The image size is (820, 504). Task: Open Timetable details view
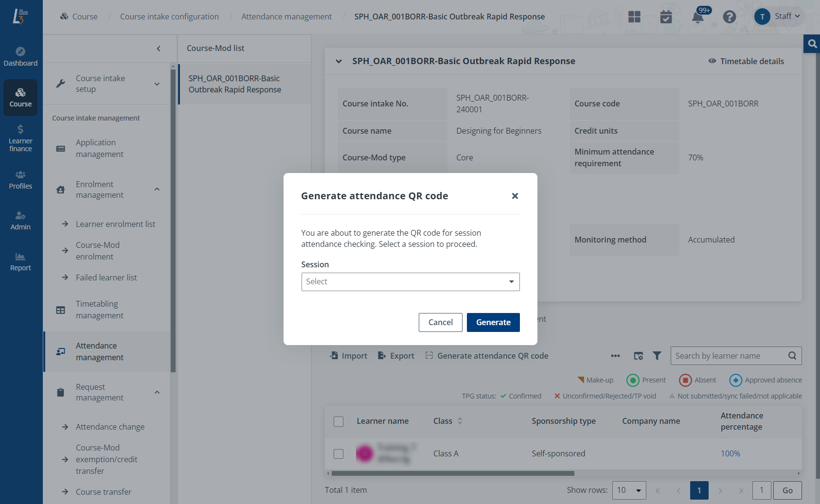(x=746, y=61)
